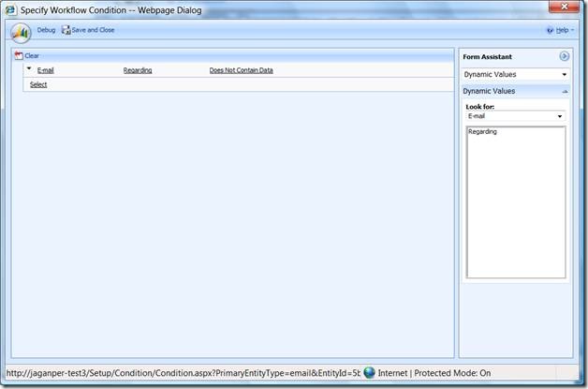Screen dimensions: 588x389
Task: Select Regarding in the Look for list
Action: coord(483,132)
